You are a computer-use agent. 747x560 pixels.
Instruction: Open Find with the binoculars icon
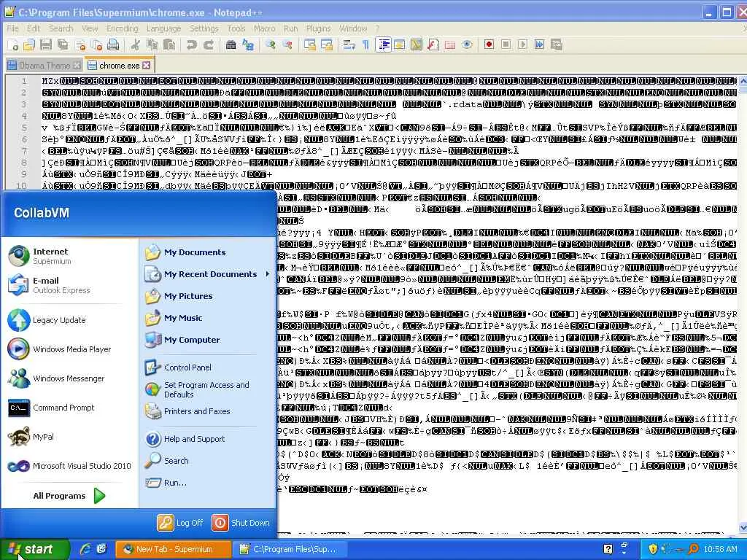pos(231,44)
